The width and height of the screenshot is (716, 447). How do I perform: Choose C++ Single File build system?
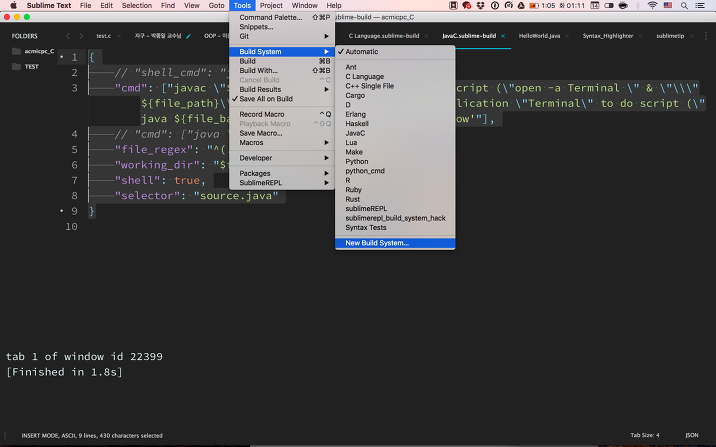tap(395, 86)
